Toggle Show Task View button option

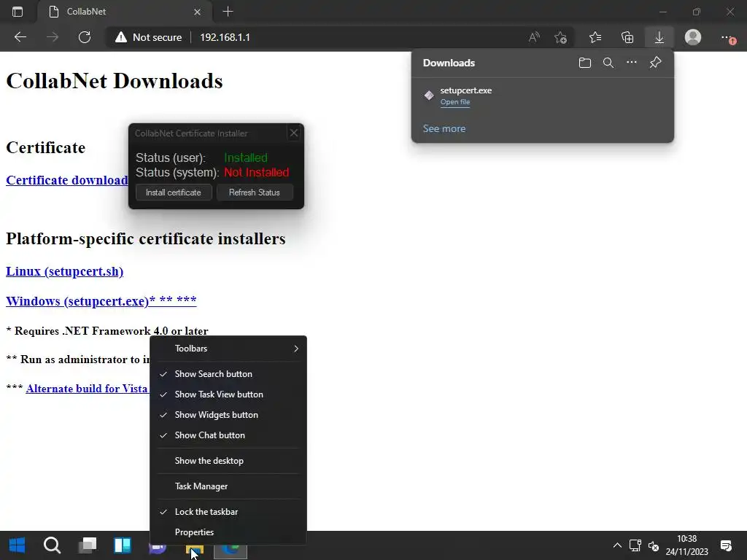228,394
